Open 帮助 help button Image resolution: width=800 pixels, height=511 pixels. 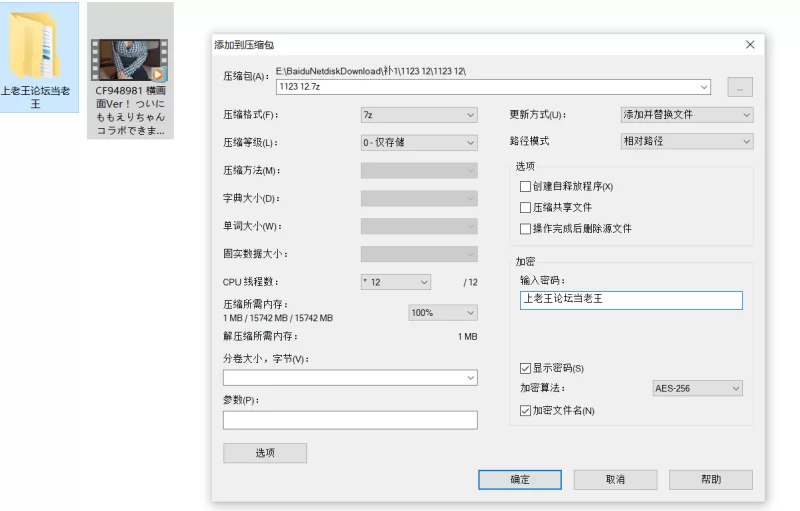click(x=711, y=480)
